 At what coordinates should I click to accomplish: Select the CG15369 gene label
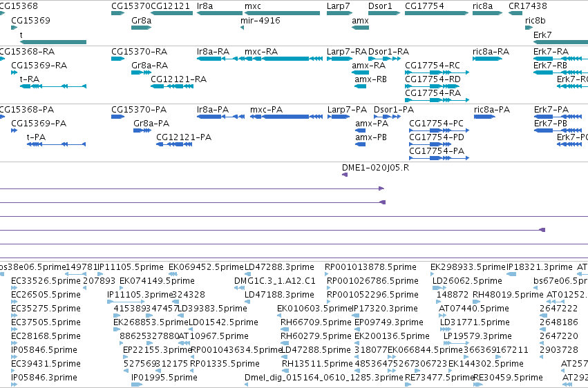click(31, 20)
